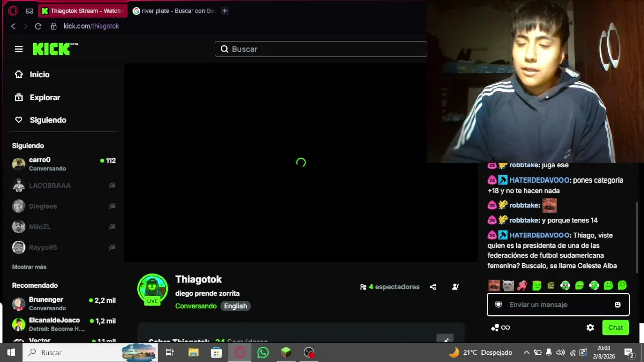Click the KICK logo
This screenshot has width=644, height=362.
[55, 49]
